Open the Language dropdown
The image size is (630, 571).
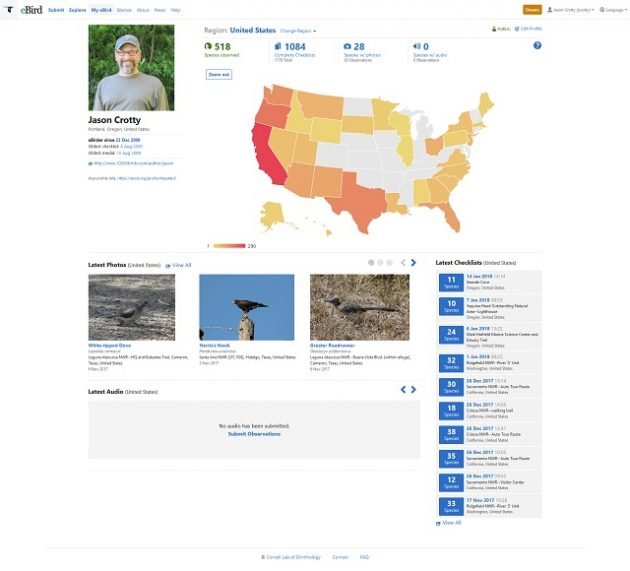(613, 10)
